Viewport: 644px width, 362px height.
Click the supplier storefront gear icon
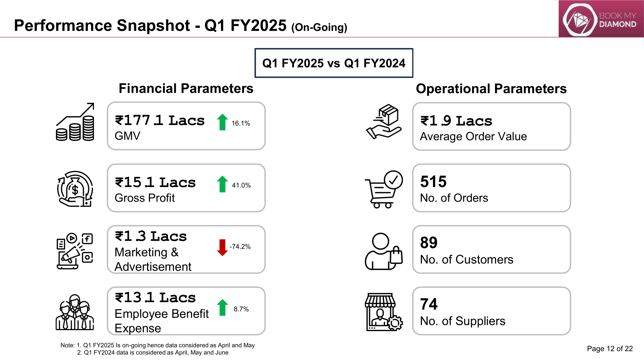pos(384,312)
